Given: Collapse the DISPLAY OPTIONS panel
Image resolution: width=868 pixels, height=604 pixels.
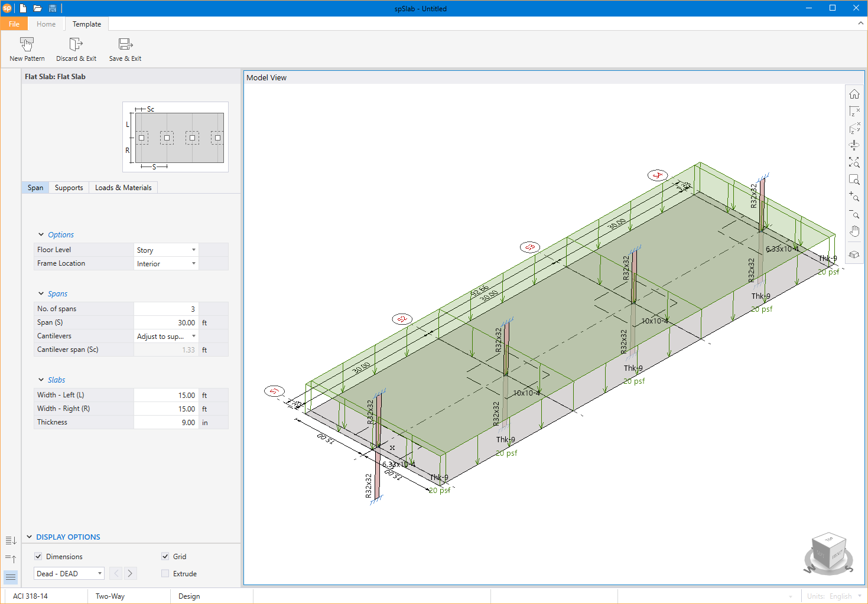Looking at the screenshot, I should [30, 537].
